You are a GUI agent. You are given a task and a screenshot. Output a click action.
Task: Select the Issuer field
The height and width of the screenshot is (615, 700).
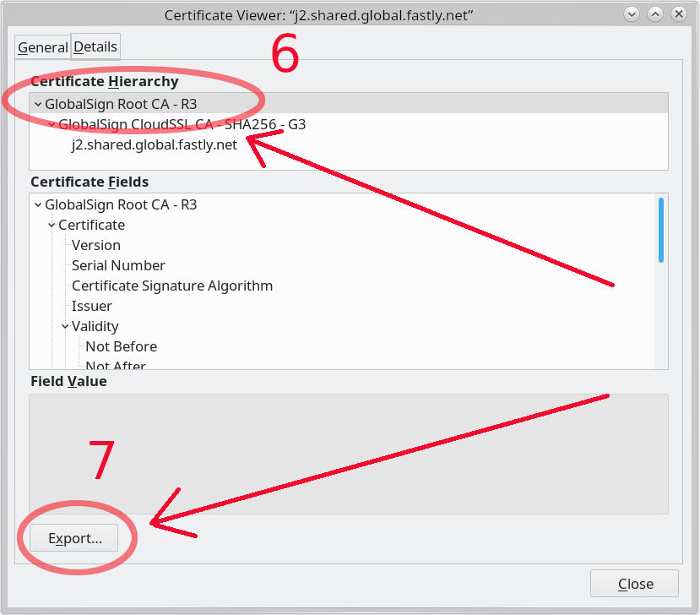pos(91,307)
